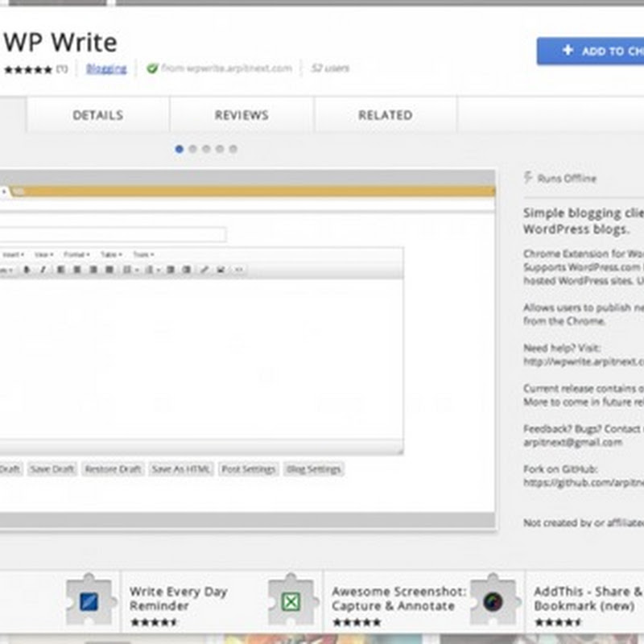Click the wpwrite.arpitnext.com help URL
644x644 pixels.
(584, 361)
